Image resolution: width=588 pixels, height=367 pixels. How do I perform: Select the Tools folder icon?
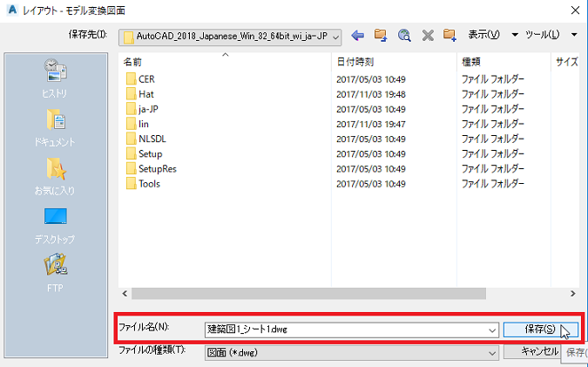[131, 184]
